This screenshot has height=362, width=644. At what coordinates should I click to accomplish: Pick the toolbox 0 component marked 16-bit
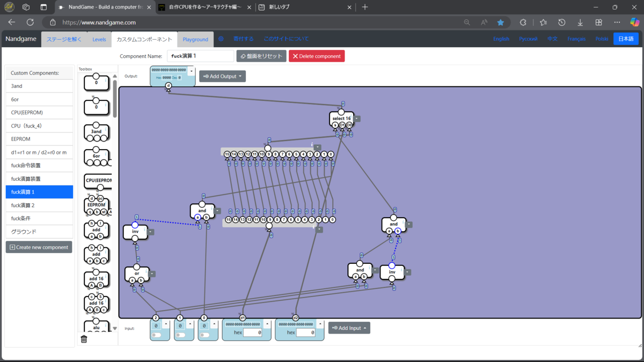pos(97,107)
